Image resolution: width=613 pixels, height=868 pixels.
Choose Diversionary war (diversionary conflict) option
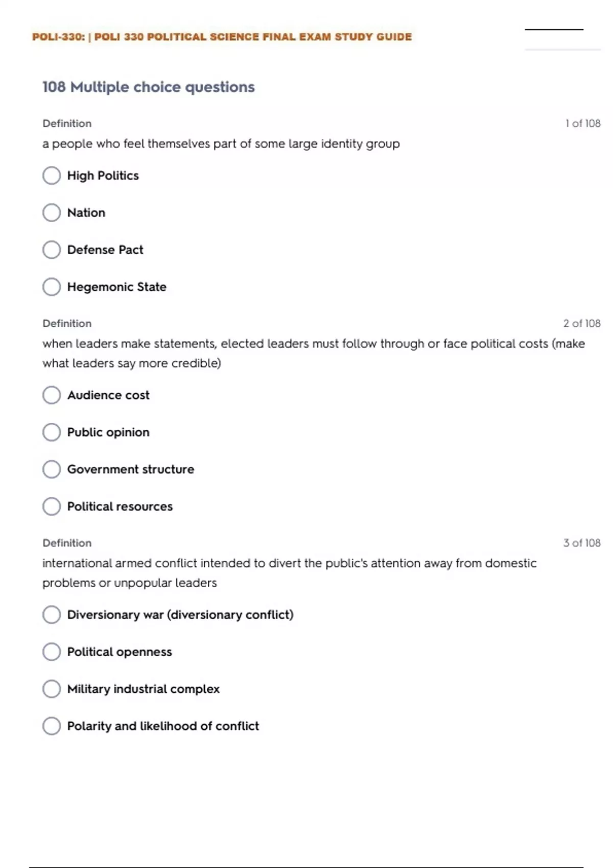(x=52, y=615)
